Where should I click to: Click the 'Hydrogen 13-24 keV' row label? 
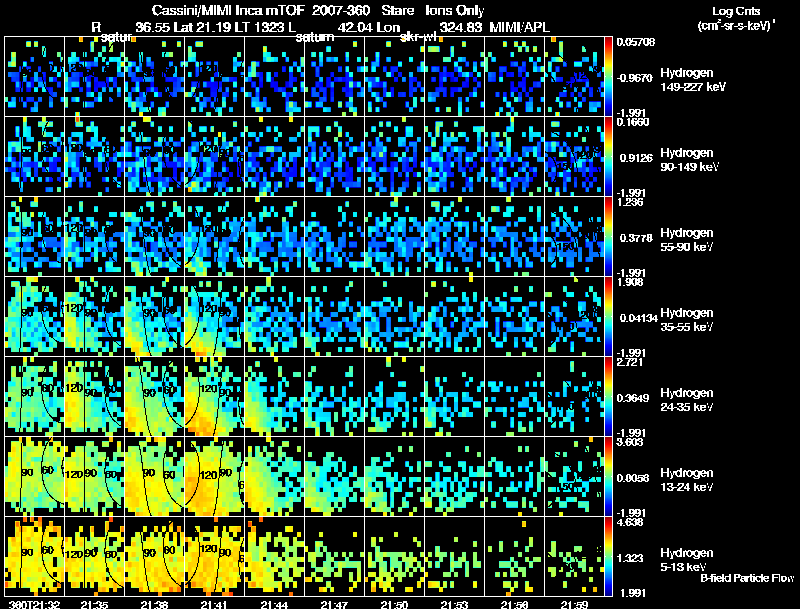(687, 480)
